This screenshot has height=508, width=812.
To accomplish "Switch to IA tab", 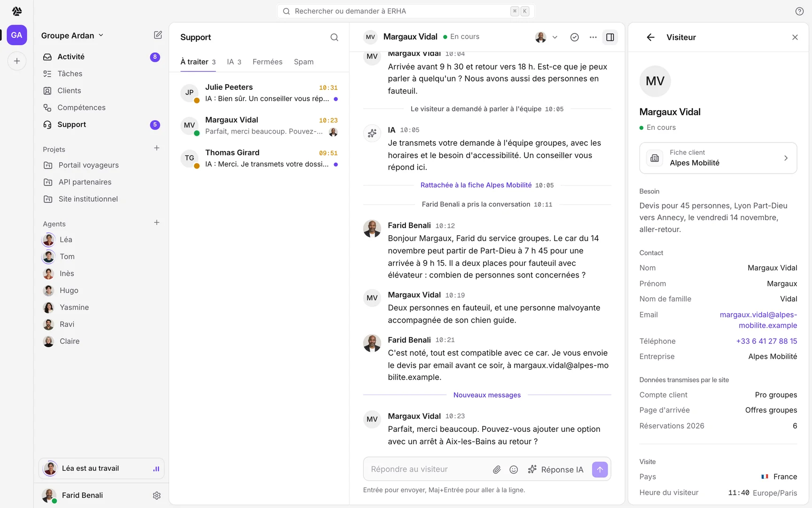I will 234,62.
